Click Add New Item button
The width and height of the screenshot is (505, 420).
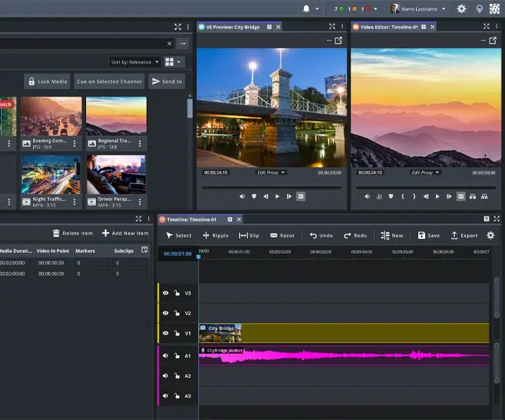[x=125, y=233]
